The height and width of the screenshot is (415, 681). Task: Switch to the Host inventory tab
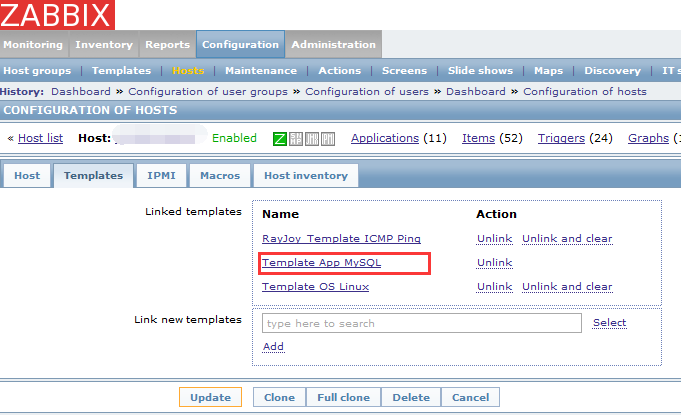click(x=306, y=175)
